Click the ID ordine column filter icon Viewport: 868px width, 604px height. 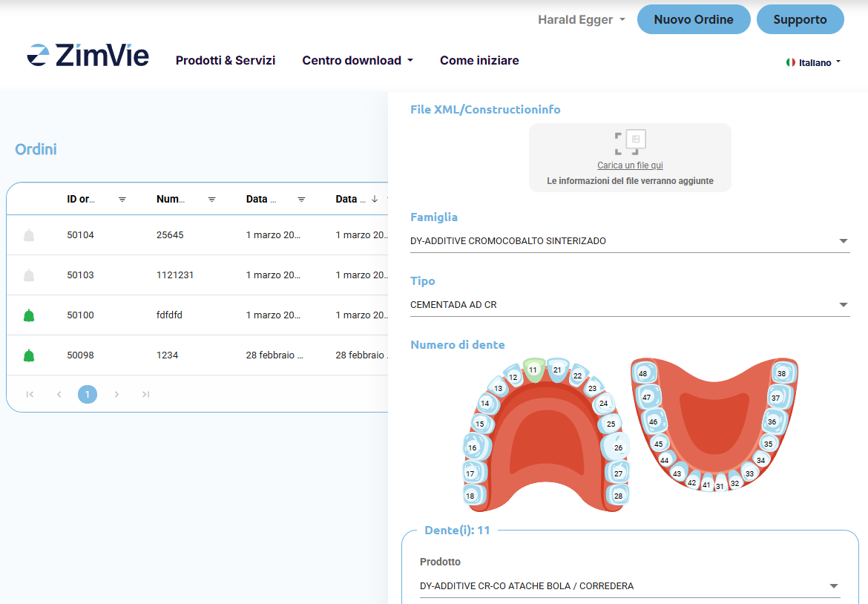tap(122, 199)
